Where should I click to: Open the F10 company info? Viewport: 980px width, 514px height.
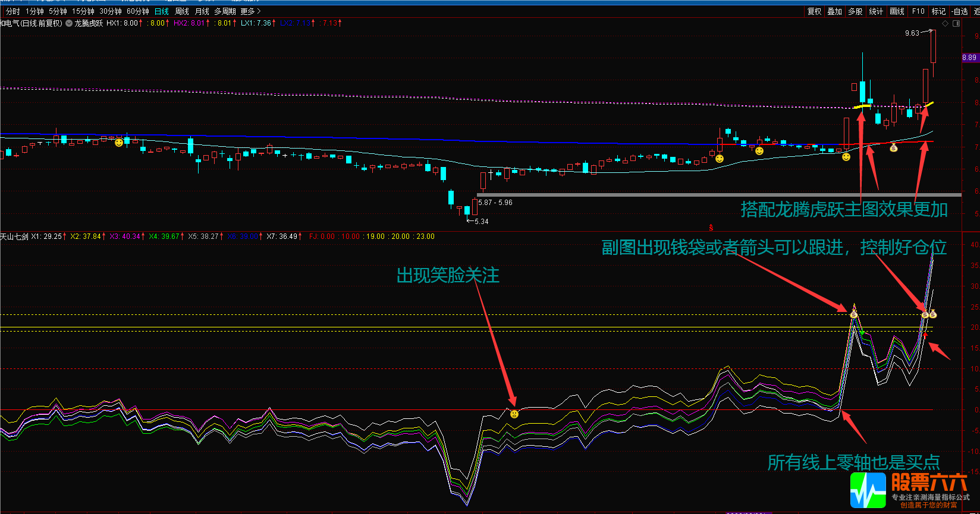click(x=918, y=11)
